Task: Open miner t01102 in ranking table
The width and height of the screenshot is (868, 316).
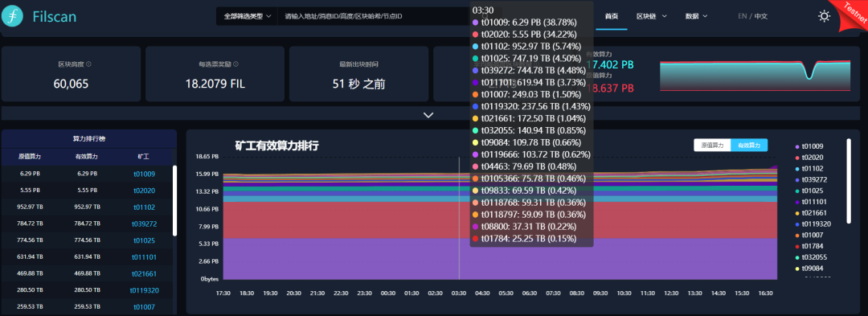Action: (x=144, y=207)
